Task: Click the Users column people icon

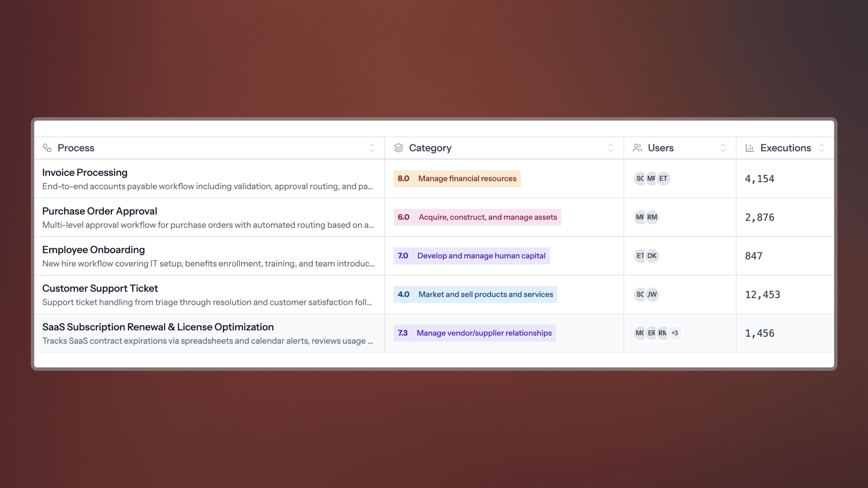Action: pos(637,148)
